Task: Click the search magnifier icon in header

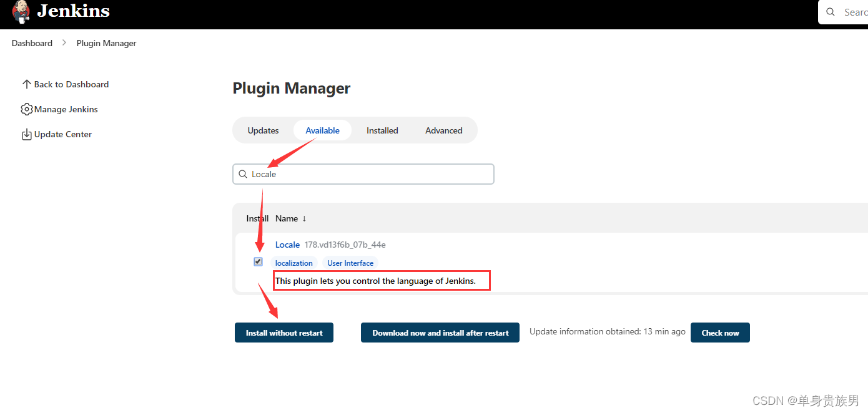Action: click(x=831, y=12)
